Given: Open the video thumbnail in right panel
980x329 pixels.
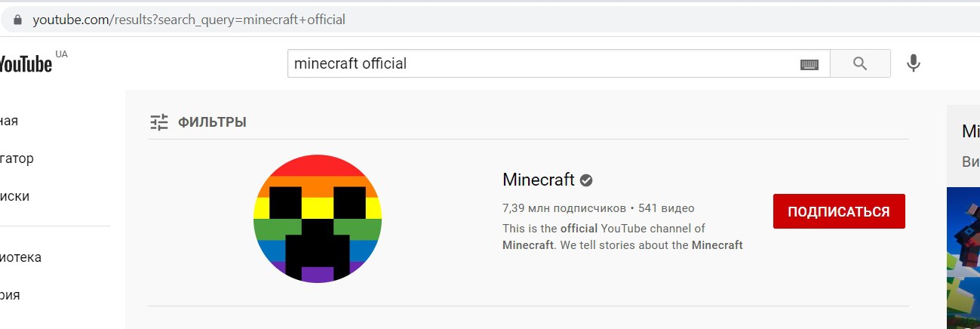Looking at the screenshot, I should coord(963,257).
